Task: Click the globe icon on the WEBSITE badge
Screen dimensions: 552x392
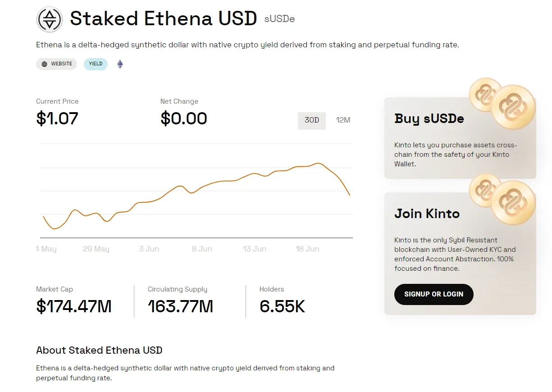Action: (x=44, y=64)
